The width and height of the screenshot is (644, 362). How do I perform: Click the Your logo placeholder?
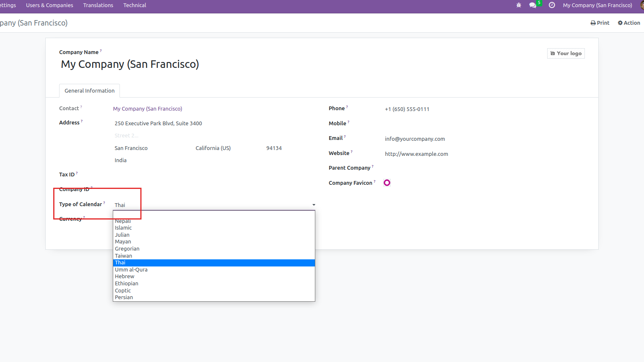566,53
